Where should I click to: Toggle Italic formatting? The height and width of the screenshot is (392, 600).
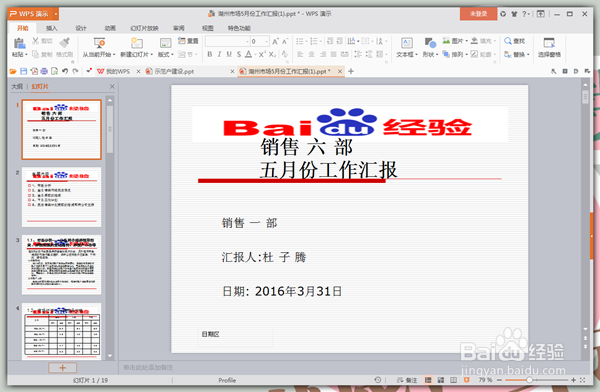[x=219, y=54]
